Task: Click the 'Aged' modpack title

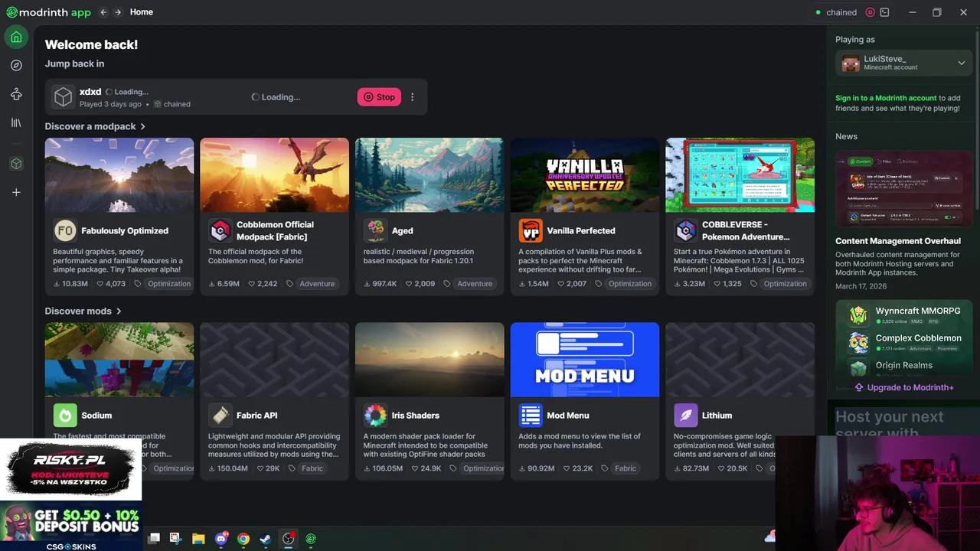Action: click(x=403, y=230)
